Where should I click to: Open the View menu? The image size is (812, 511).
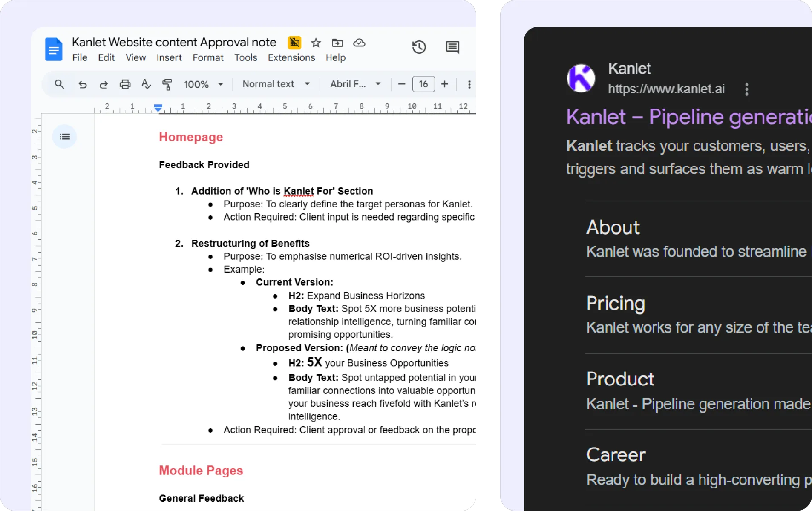click(135, 57)
